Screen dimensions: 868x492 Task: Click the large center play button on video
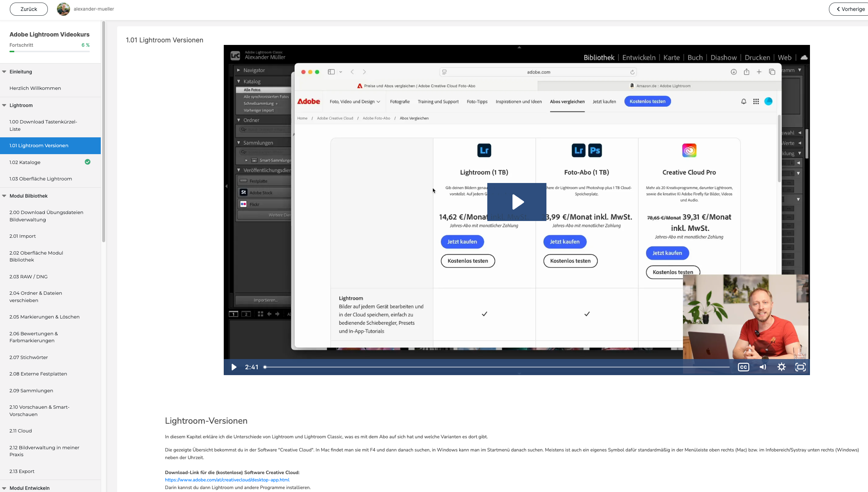[516, 202]
